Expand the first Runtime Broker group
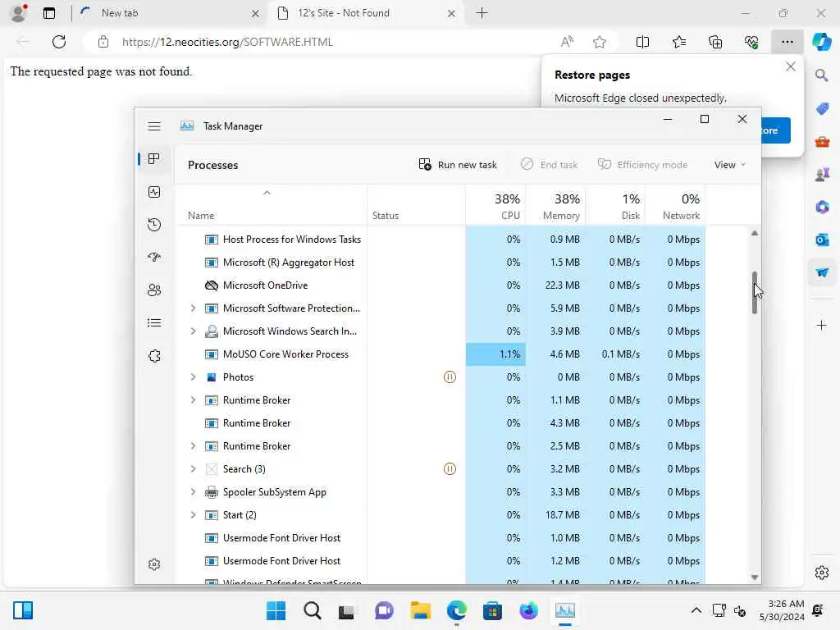The height and width of the screenshot is (630, 840). [x=193, y=400]
